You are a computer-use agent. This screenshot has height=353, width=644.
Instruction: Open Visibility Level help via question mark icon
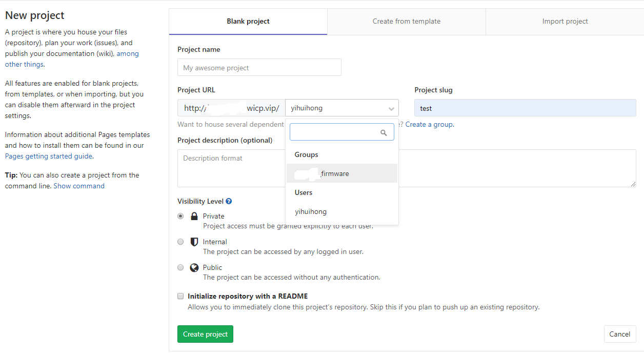(228, 201)
